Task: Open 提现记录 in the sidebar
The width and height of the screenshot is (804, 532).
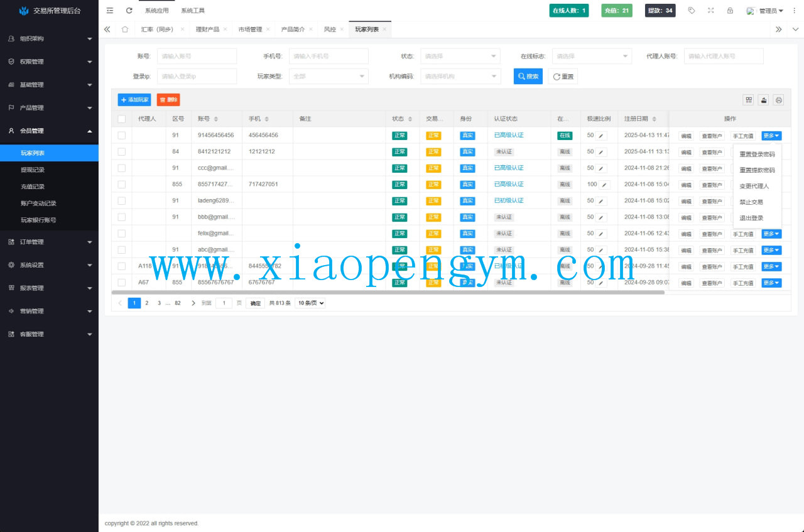Action: (x=49, y=170)
